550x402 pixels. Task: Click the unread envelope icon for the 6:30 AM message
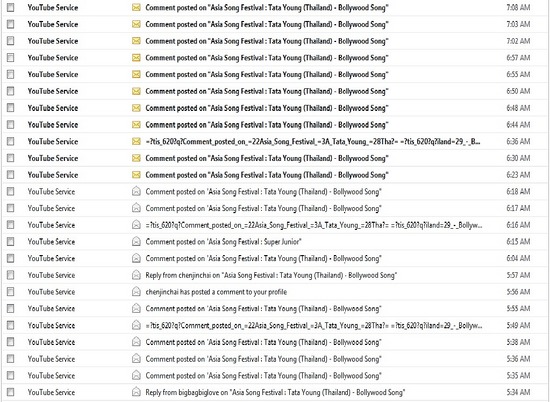(136, 158)
